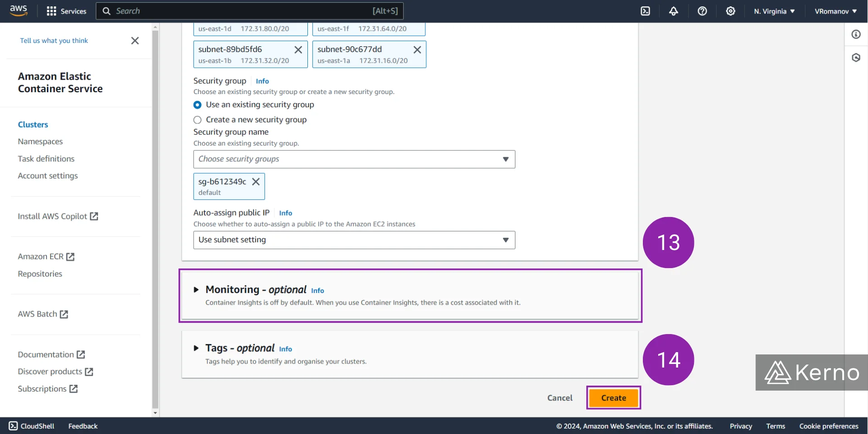The height and width of the screenshot is (434, 868).
Task: Open the Auto-assign public IP dropdown
Action: (354, 240)
